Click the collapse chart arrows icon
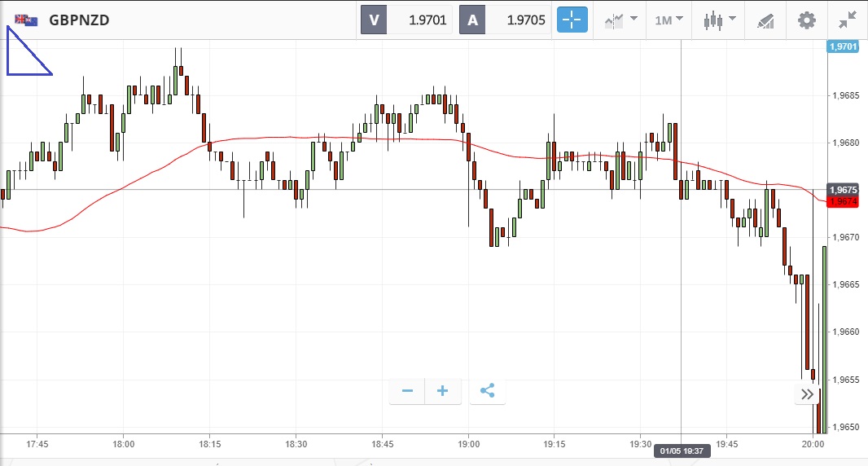Screen dimensions: 868x466 tap(848, 20)
